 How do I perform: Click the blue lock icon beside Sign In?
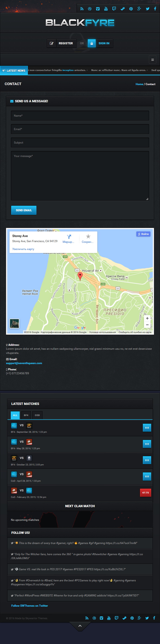tap(92, 43)
